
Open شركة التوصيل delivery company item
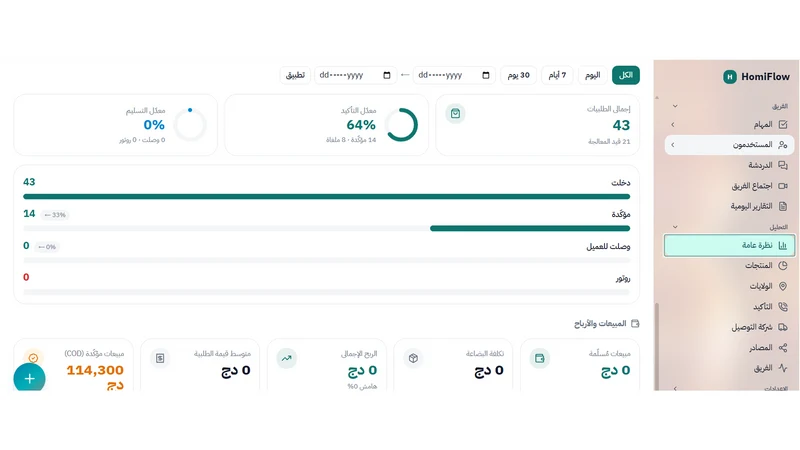pyautogui.click(x=729, y=327)
